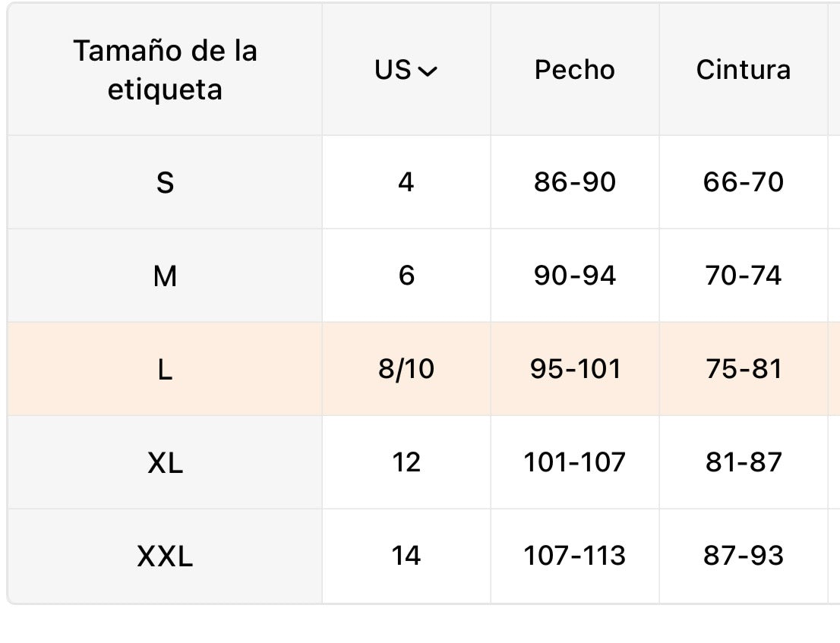Click the chest value 95-101
The image size is (840, 643).
tap(575, 369)
